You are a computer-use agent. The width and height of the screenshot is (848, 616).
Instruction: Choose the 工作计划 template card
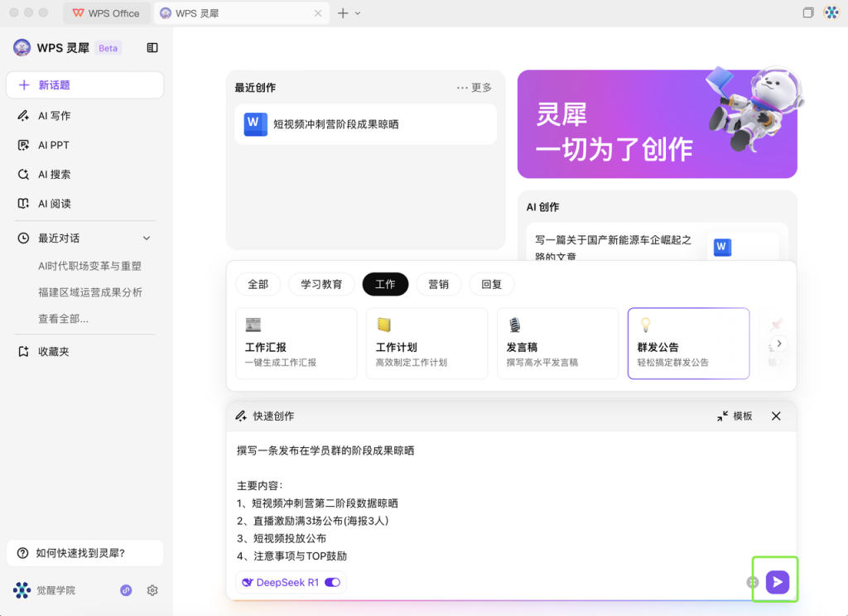[x=427, y=344]
